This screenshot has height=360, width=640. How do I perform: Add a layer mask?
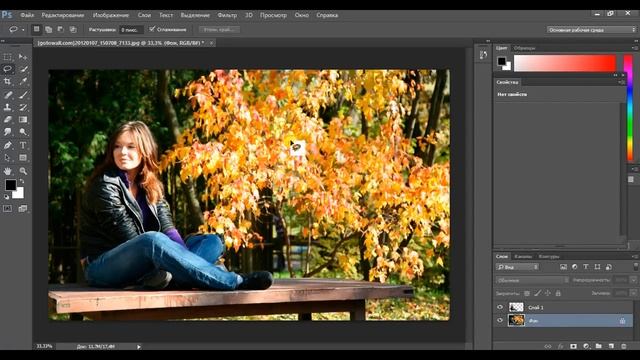[573, 346]
